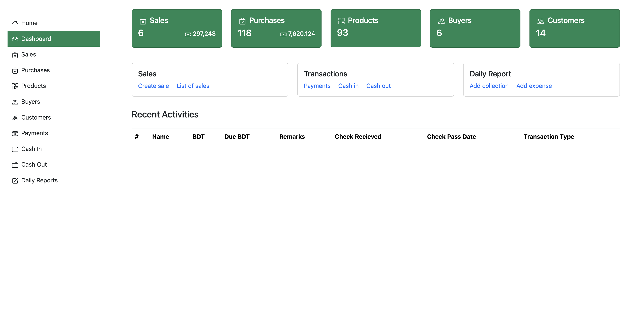Viewport: 644px width, 320px height.
Task: Click the Add collection link
Action: [x=489, y=86]
